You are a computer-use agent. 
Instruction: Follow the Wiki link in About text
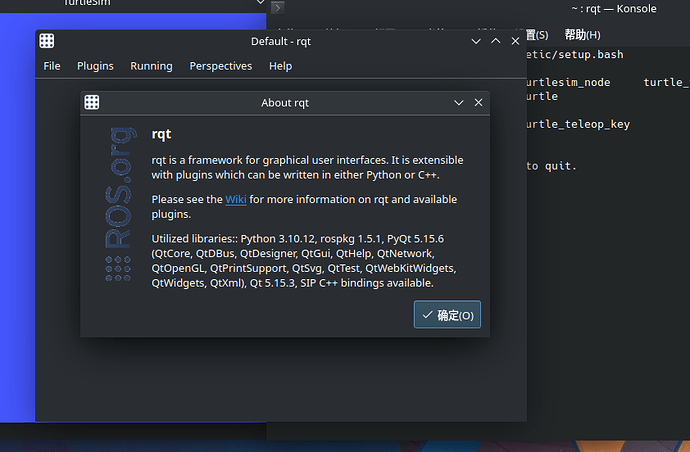click(235, 199)
